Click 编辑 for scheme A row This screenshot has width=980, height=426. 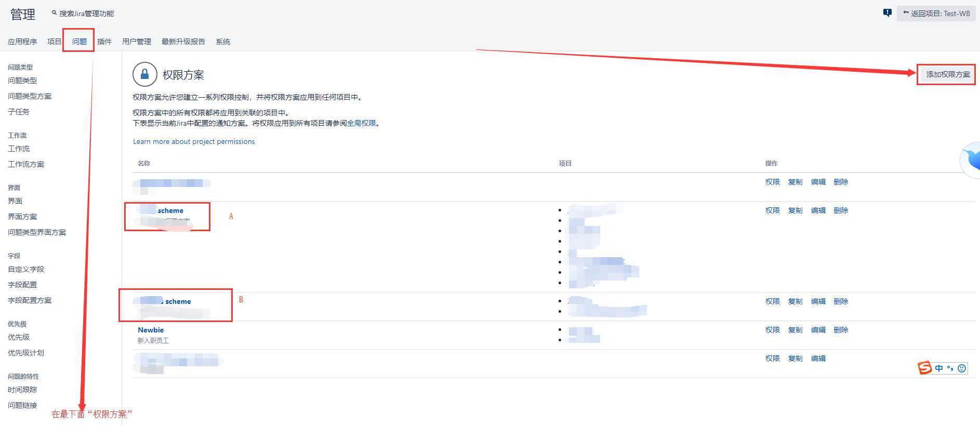click(x=818, y=210)
